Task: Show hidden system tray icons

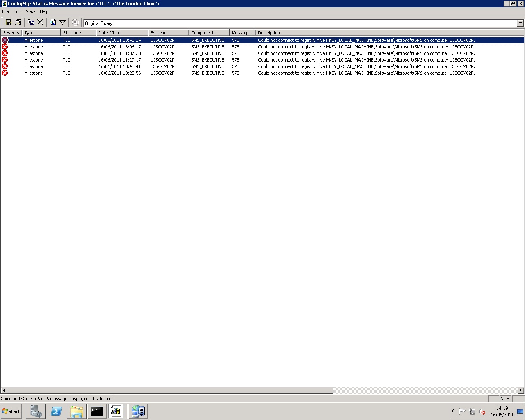Action: [453, 411]
